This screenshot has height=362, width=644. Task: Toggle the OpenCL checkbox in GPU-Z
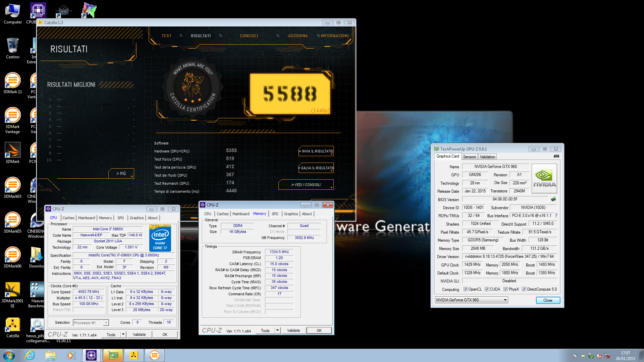pos(466,289)
